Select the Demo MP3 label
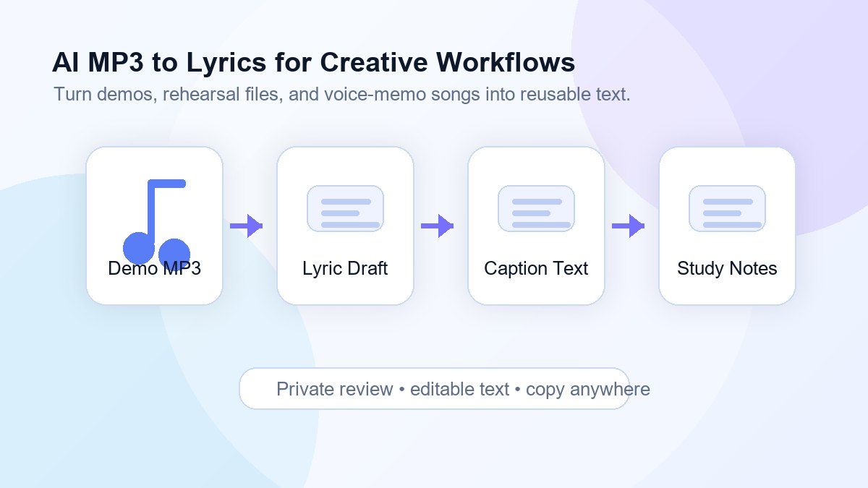Viewport: 868px width, 488px height. (154, 269)
